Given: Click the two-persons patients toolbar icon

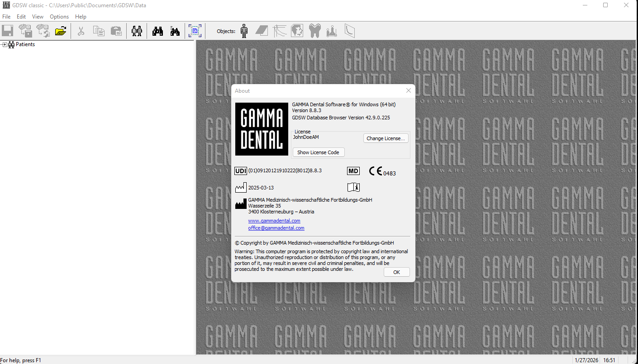Looking at the screenshot, I should pos(137,31).
